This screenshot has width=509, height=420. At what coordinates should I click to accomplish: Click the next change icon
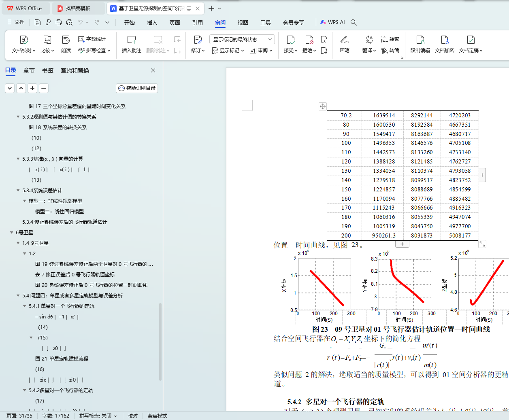click(324, 51)
